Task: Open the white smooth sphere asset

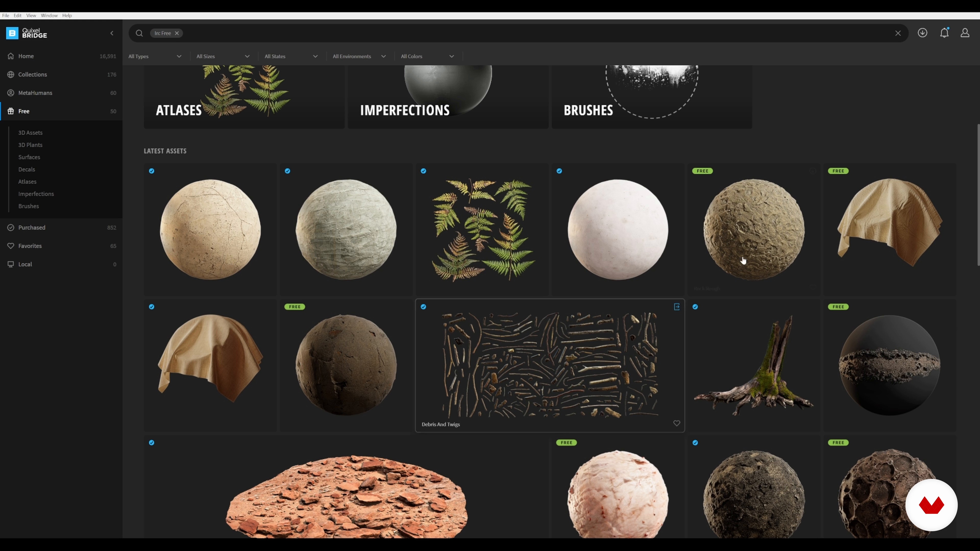Action: [618, 230]
